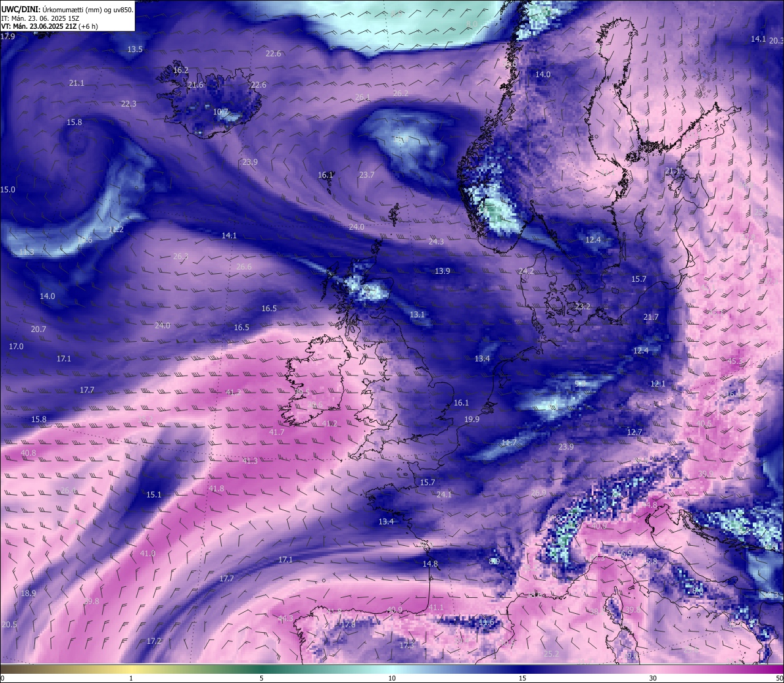This screenshot has height=683, width=784.
Task: Click the color bar tick label 5
Action: [262, 678]
